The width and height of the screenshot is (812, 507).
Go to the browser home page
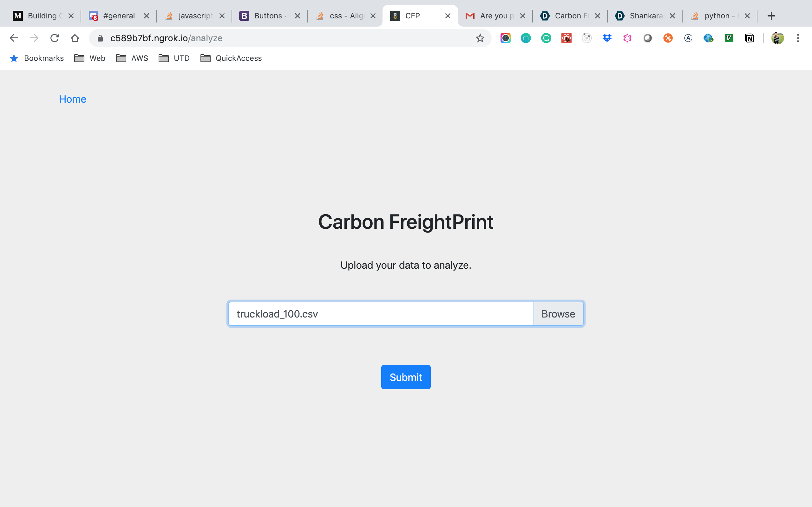75,38
